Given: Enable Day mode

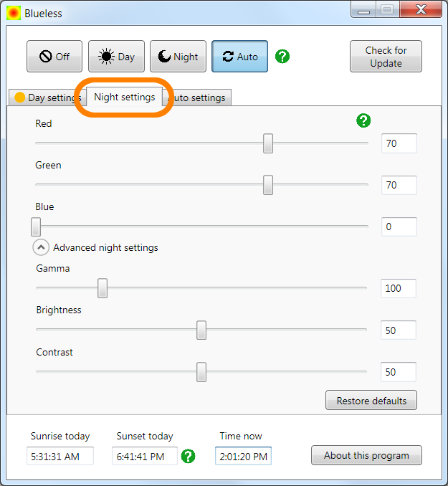Looking at the screenshot, I should click(116, 57).
